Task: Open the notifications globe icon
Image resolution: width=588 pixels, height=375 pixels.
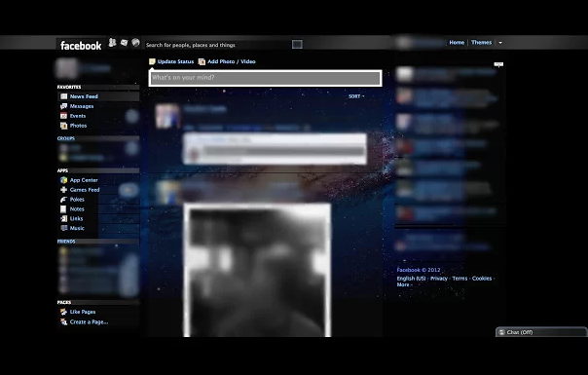Action: coord(135,43)
